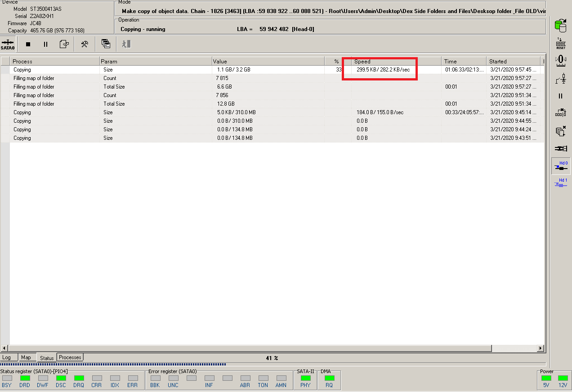The width and height of the screenshot is (572, 392).
Task: Click the Speed column header
Action: pos(397,61)
